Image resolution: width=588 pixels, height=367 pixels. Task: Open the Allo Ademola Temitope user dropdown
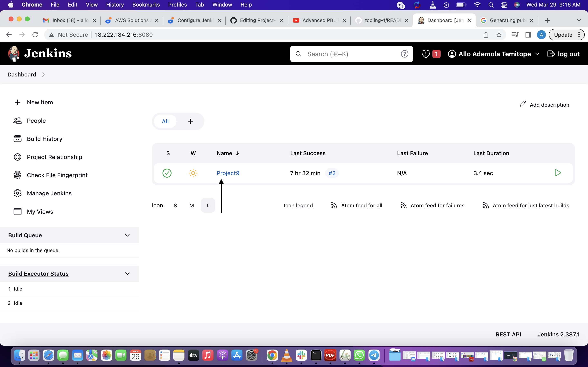[537, 54]
